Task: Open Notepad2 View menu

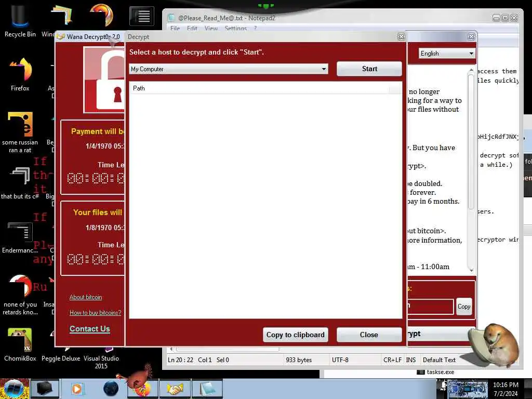Action: pos(211,29)
